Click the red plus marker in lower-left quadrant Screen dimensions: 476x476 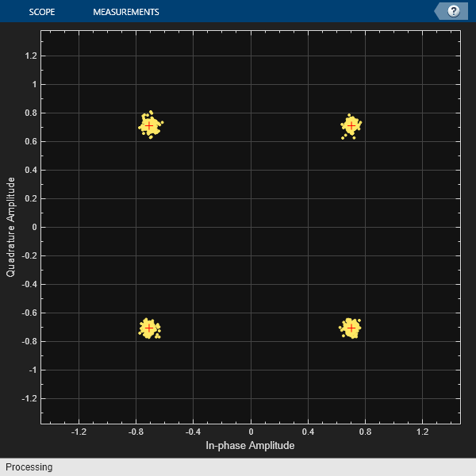click(x=149, y=328)
